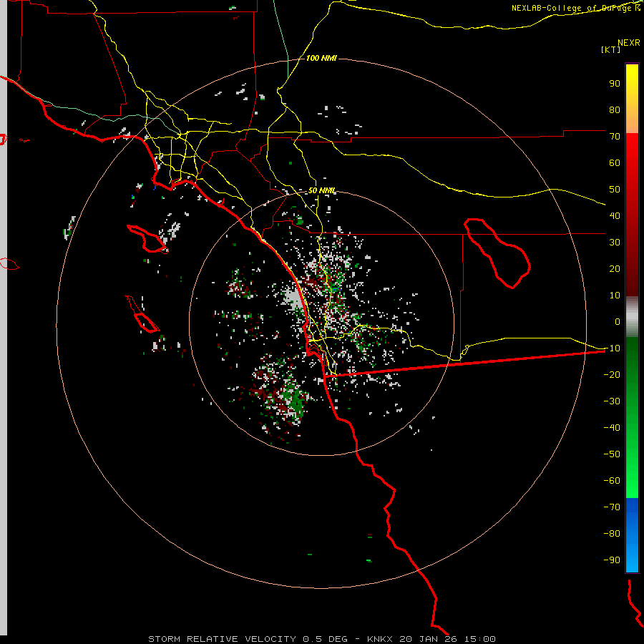
Task: Click the Storm Relative Velocity caption text
Action: click(321, 639)
